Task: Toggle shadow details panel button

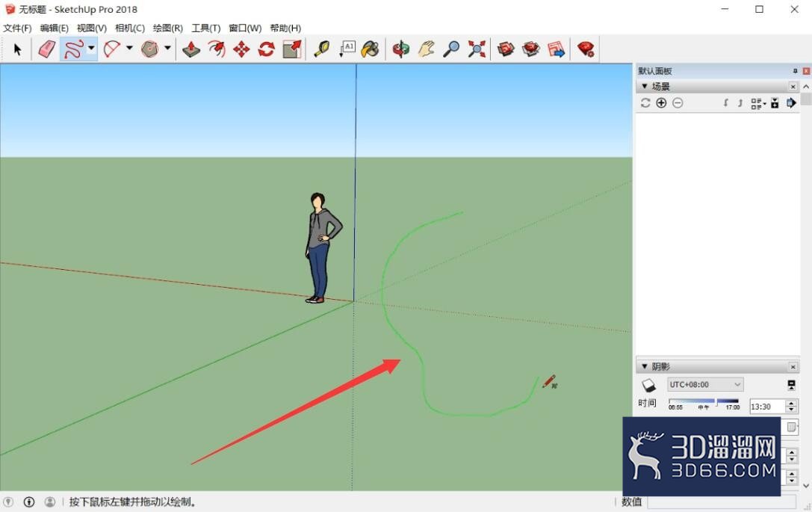Action: [791, 385]
